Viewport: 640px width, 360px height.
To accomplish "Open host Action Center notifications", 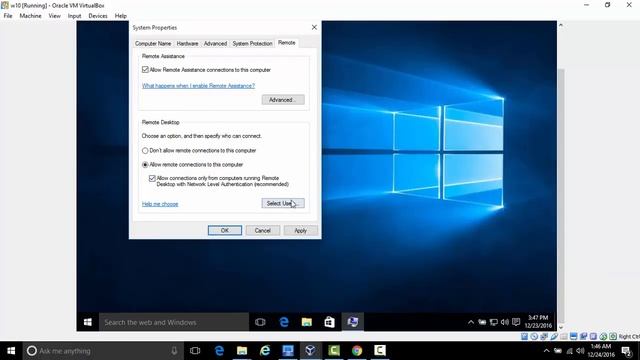I will point(627,351).
